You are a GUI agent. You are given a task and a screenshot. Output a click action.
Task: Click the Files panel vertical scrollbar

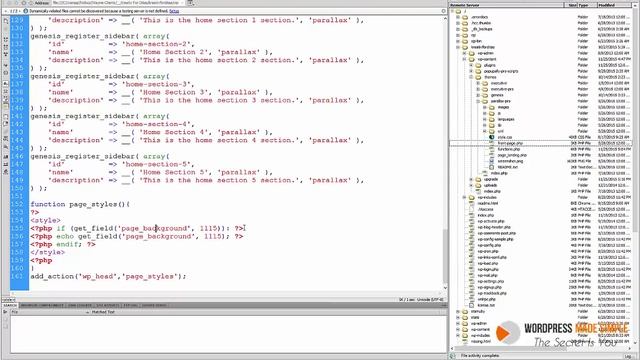tap(636, 176)
